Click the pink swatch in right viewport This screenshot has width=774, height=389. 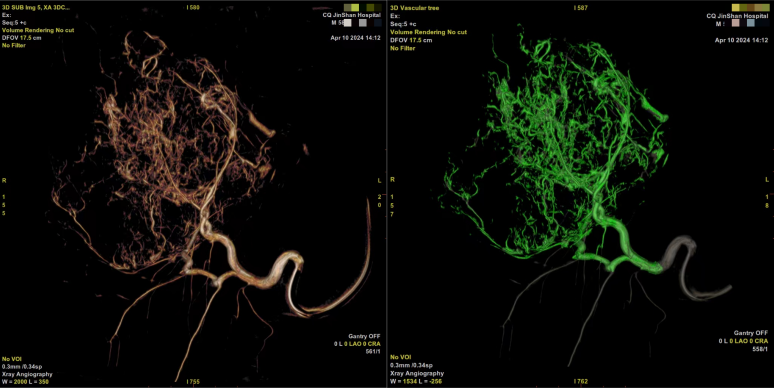pos(735,23)
